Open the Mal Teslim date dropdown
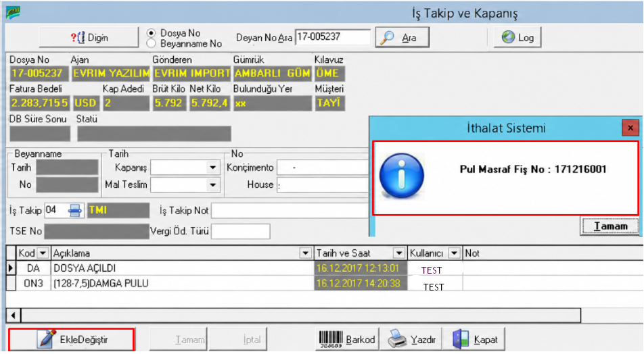Image resolution: width=644 pixels, height=354 pixels. click(212, 185)
